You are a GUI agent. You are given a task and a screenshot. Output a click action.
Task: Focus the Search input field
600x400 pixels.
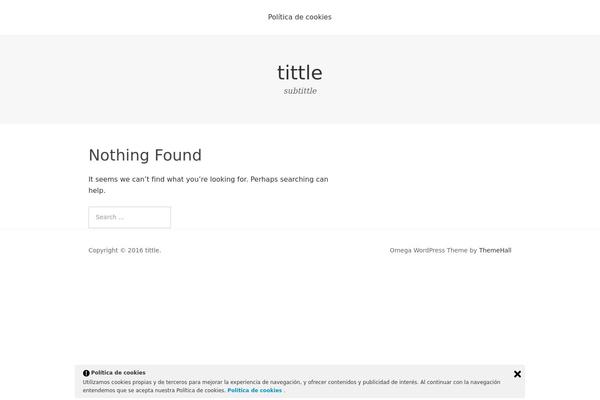click(x=129, y=217)
